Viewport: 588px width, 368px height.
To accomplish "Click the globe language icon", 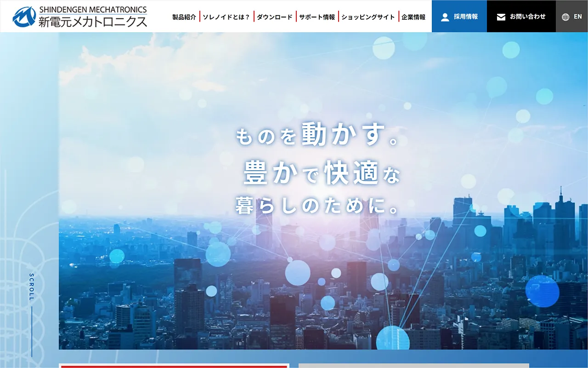I will pyautogui.click(x=565, y=17).
